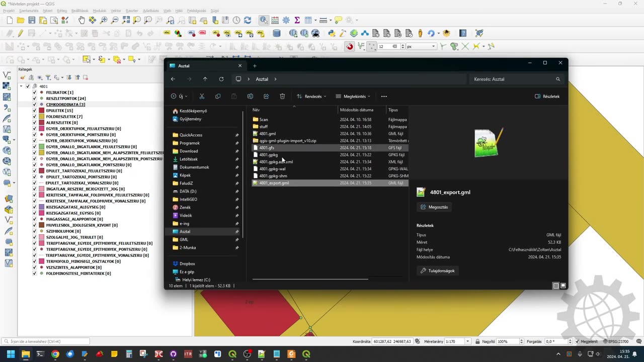Click the Tulajdonságok properties button
The height and width of the screenshot is (362, 644).
click(x=437, y=270)
